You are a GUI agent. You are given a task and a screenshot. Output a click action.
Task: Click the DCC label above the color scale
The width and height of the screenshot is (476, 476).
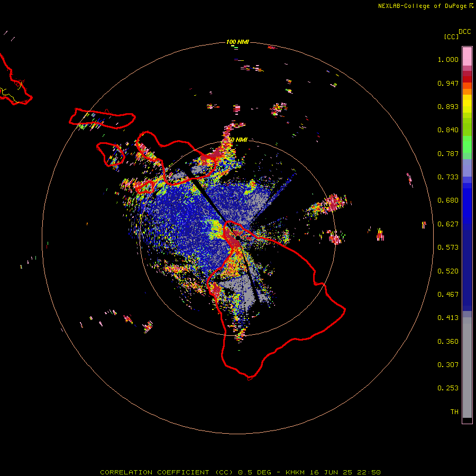pos(465,32)
